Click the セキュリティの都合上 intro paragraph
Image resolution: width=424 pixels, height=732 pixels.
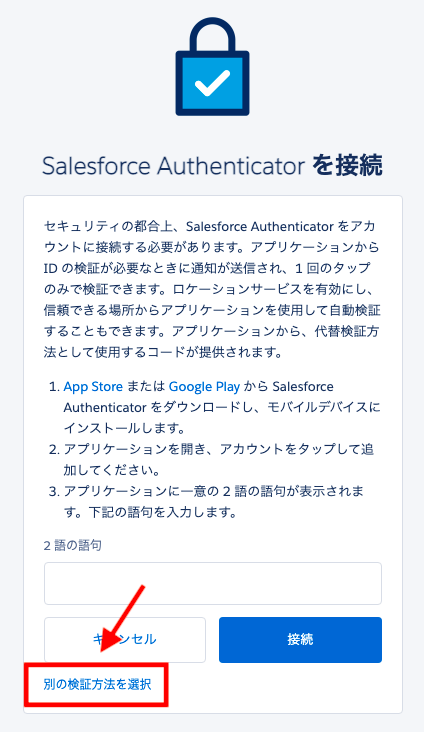tap(212, 289)
